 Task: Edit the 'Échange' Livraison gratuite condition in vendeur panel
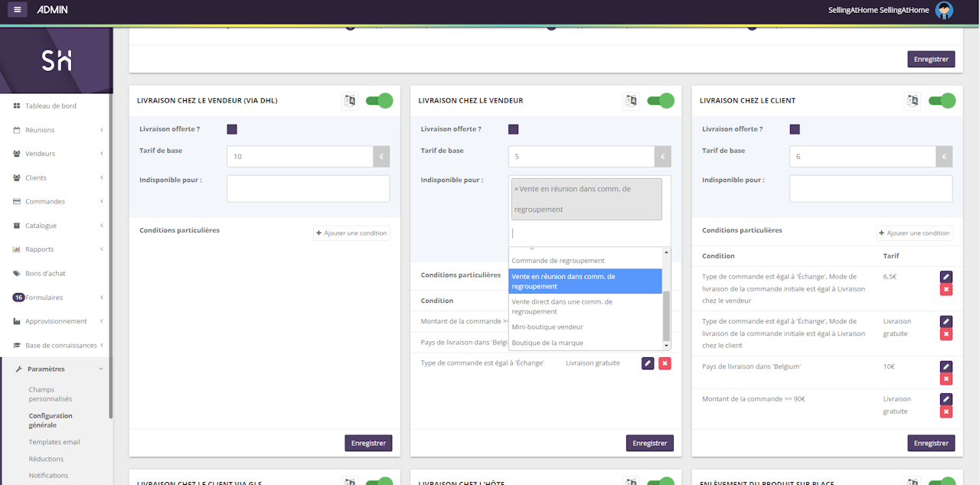tap(648, 363)
